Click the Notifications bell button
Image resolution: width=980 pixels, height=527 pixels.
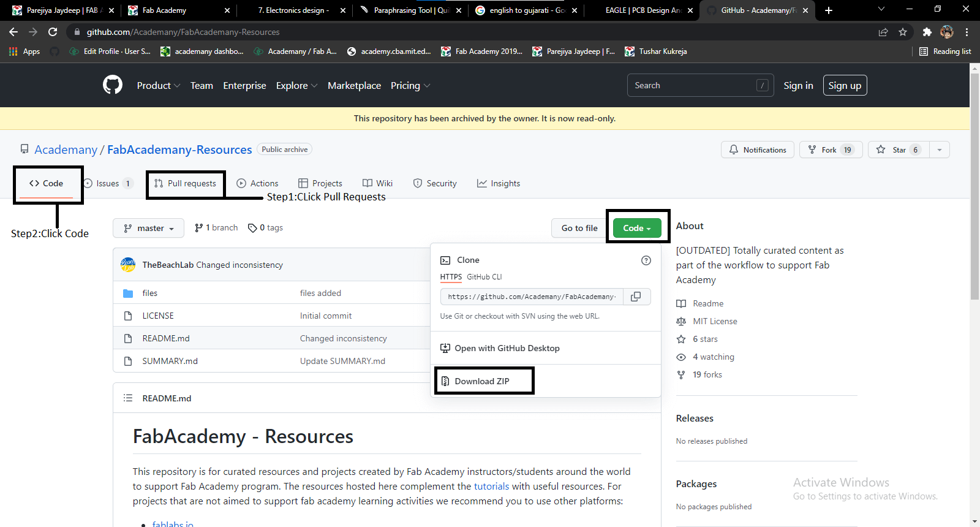pos(758,150)
